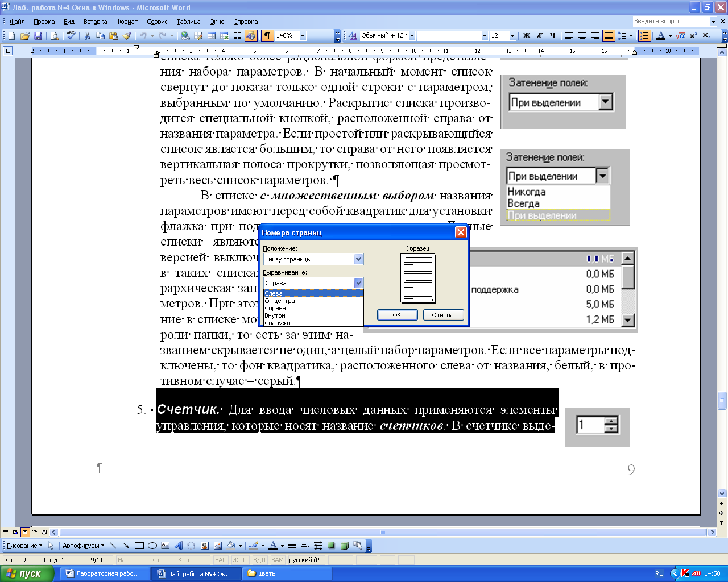The height and width of the screenshot is (582, 728).
Task: Open the Таблица menu
Action: pos(188,22)
